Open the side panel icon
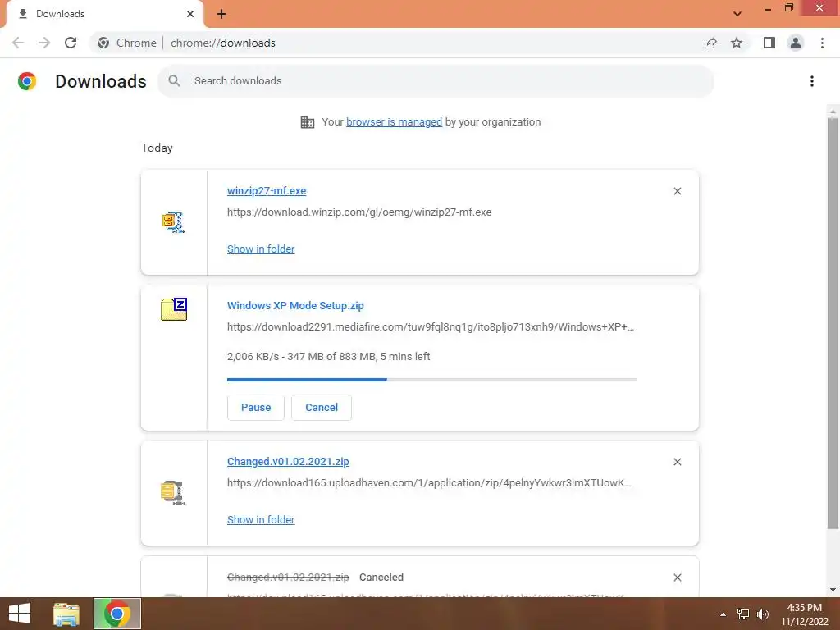Viewport: 840px width, 630px height. 769,43
